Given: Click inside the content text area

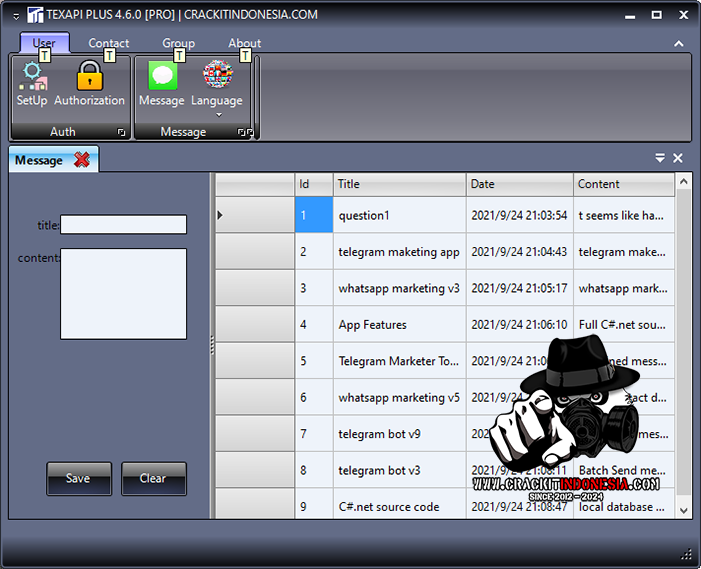Looking at the screenshot, I should 123,294.
